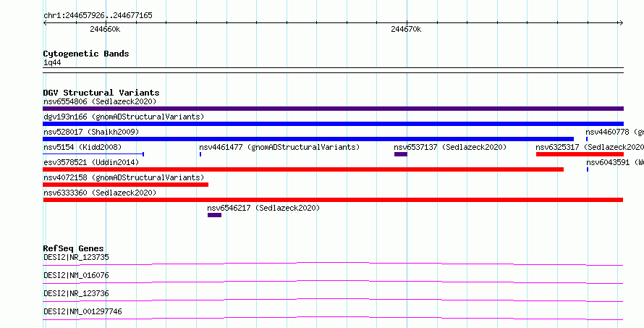This screenshot has width=644, height=328.
Task: Open the nsv5154 (Kidd2008) thin blue feature
Action: [x=93, y=154]
